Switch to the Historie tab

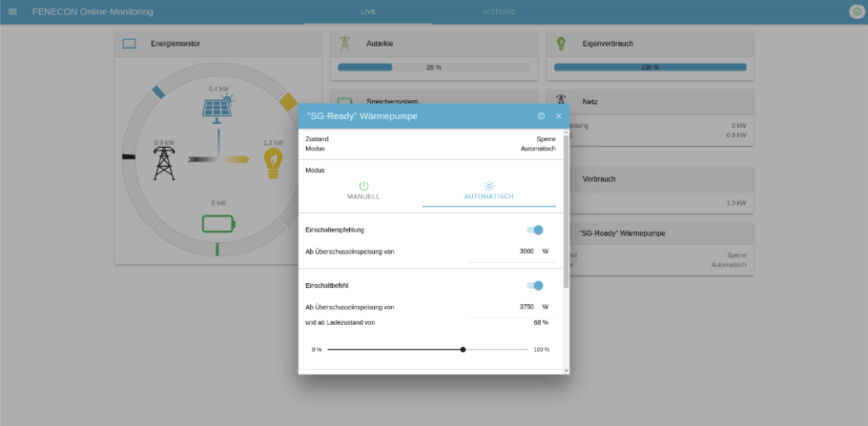point(499,11)
